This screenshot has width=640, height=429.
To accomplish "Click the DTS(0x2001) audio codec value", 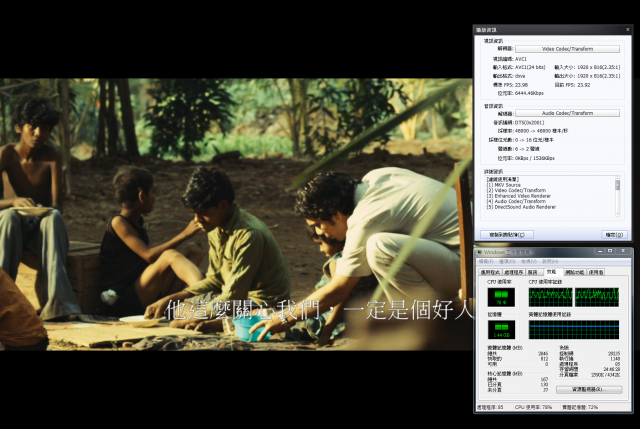I will tap(529, 122).
